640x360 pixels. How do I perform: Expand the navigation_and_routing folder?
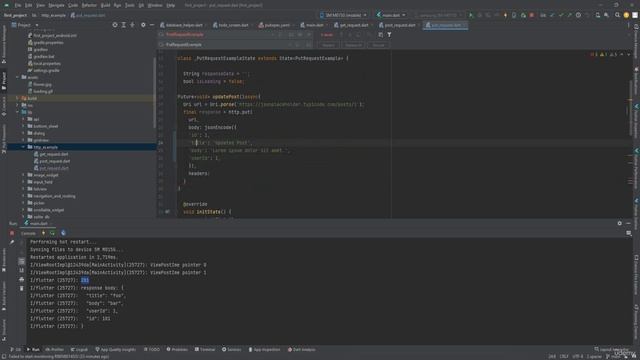click(x=23, y=196)
